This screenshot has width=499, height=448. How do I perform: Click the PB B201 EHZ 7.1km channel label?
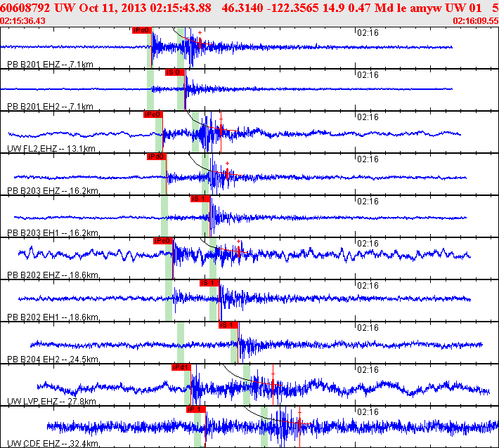(49, 65)
